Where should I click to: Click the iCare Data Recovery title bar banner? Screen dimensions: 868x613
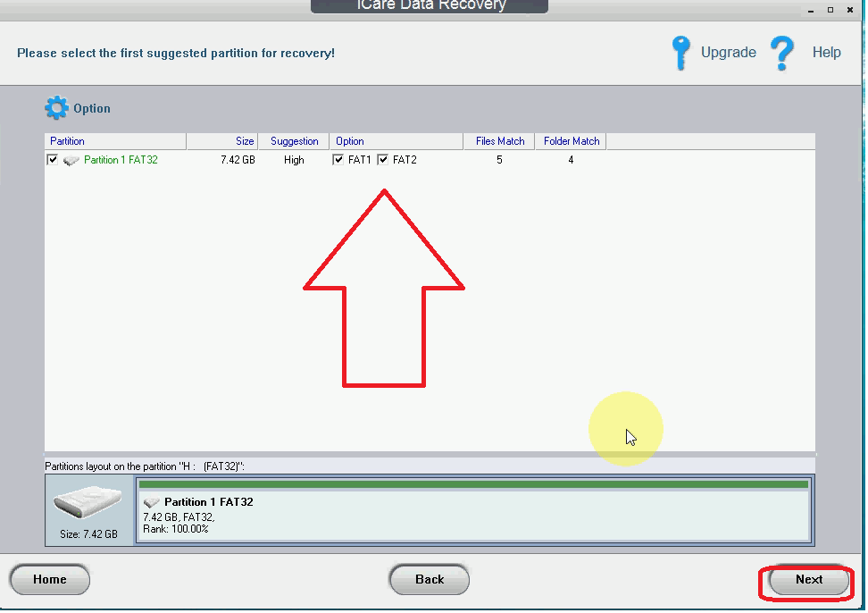point(429,6)
